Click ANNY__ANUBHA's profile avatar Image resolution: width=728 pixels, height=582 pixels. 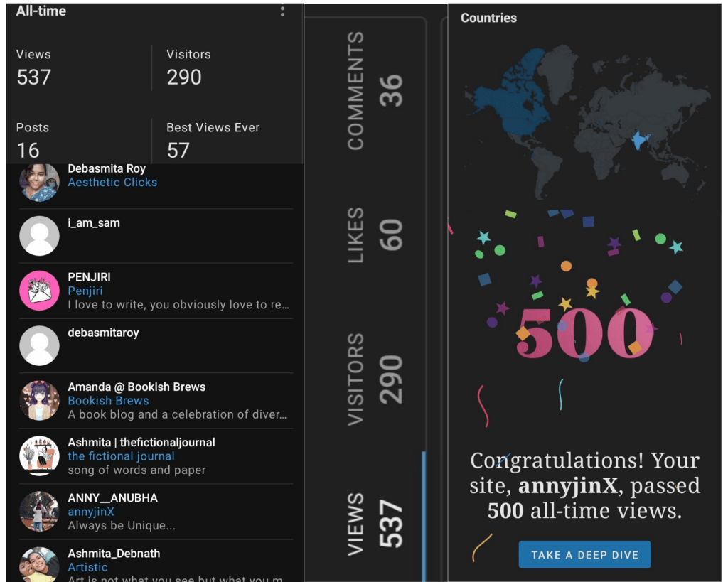[x=39, y=511]
